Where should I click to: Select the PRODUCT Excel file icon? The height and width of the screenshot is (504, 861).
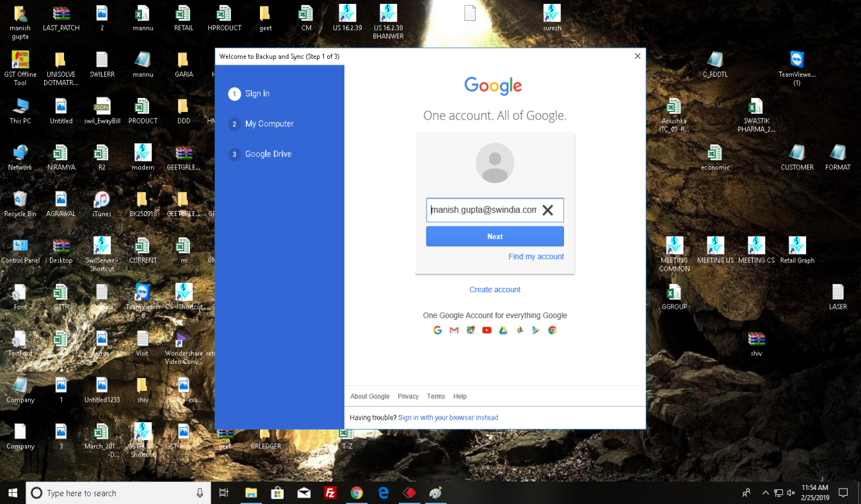[x=143, y=111]
